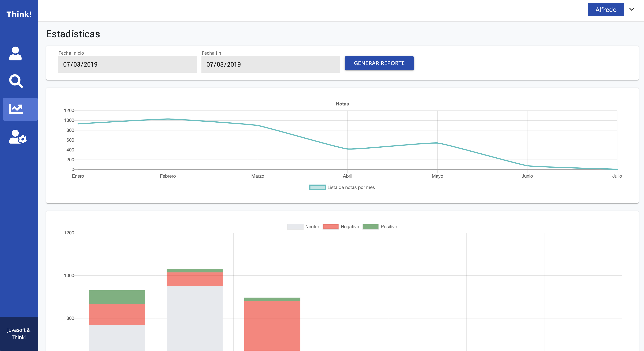
Task: Open the Fecha fin date field
Action: pos(270,64)
